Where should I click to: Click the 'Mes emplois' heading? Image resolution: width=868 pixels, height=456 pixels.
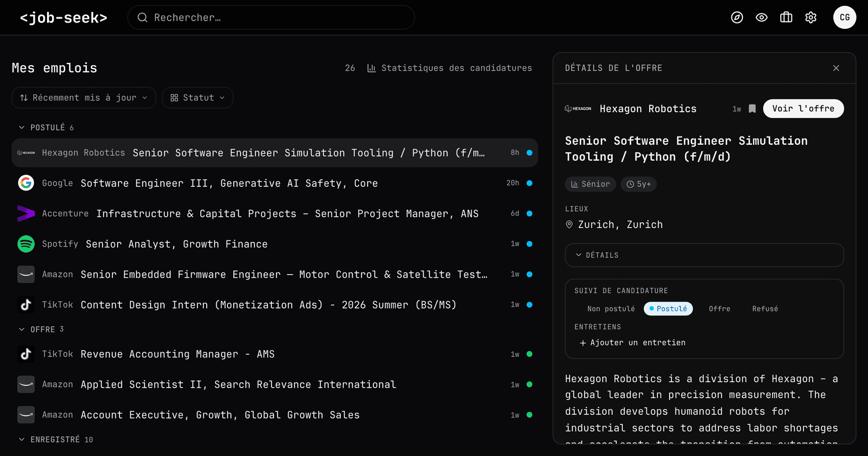tap(54, 68)
